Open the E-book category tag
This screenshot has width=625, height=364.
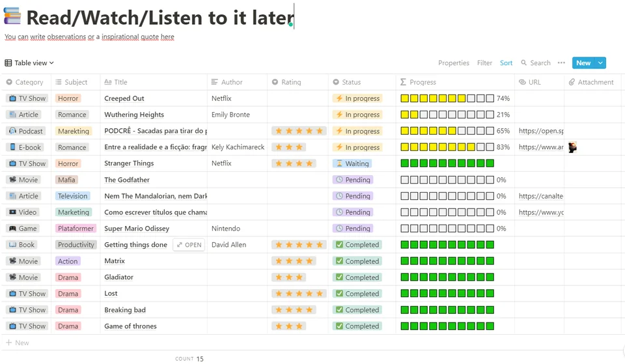25,148
